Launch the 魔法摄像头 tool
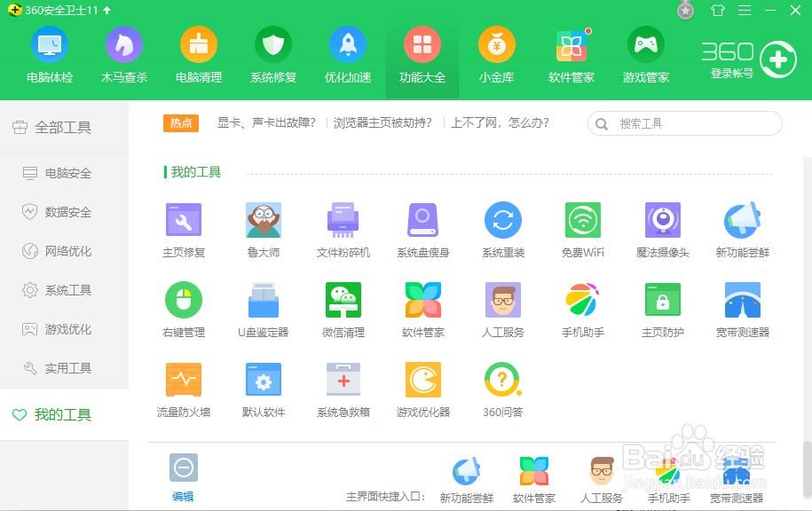The width and height of the screenshot is (812, 511). tap(663, 230)
